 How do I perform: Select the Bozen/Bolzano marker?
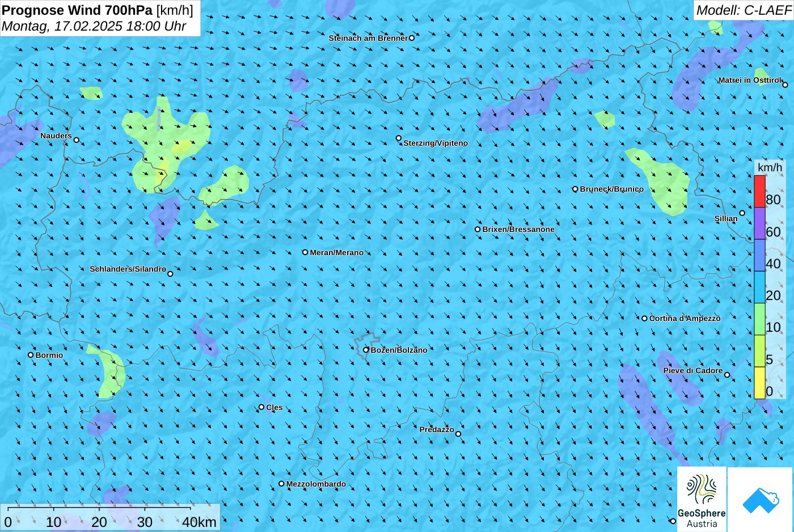click(366, 350)
